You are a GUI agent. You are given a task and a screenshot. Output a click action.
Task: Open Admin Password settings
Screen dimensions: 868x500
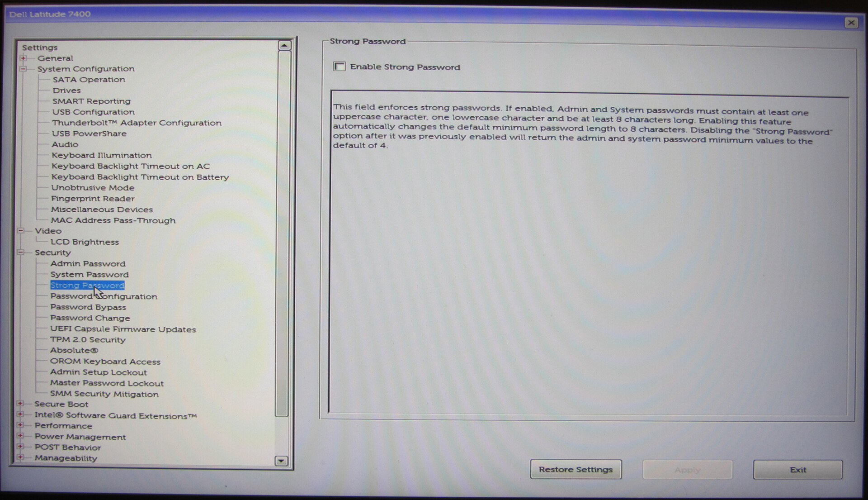pyautogui.click(x=88, y=263)
